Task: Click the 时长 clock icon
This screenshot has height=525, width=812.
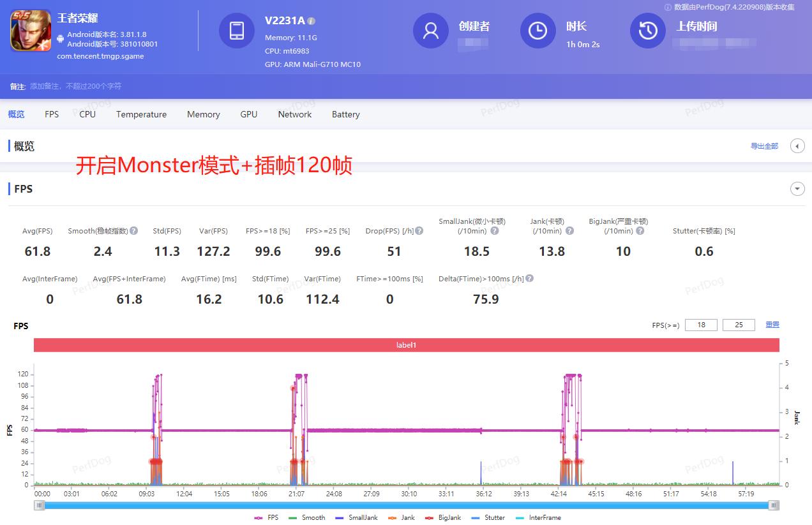Action: (538, 31)
